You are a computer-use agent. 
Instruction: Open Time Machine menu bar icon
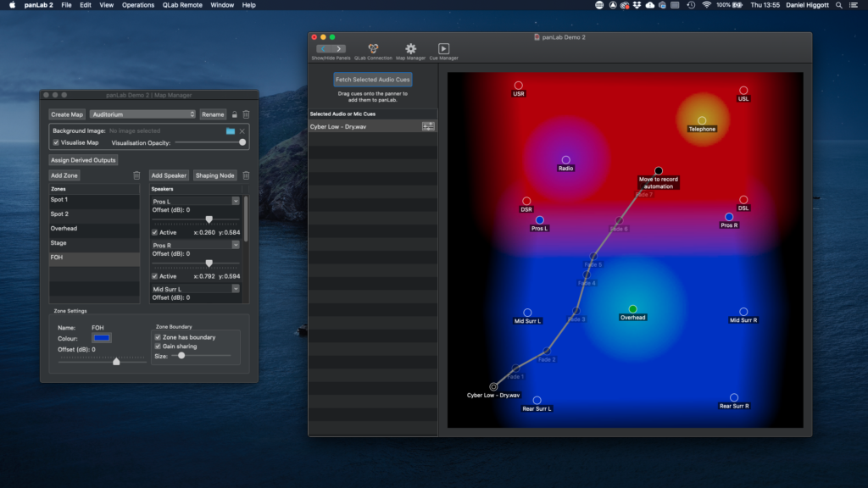(691, 5)
